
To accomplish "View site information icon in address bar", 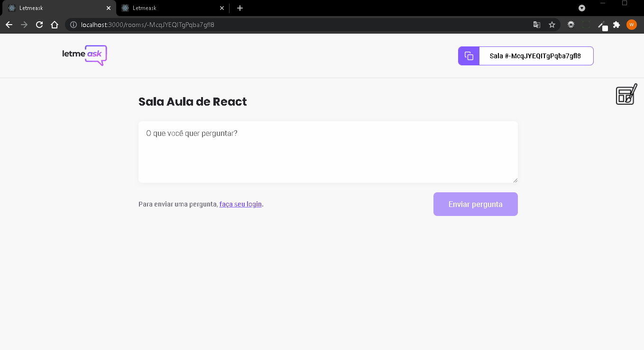I will [x=74, y=25].
